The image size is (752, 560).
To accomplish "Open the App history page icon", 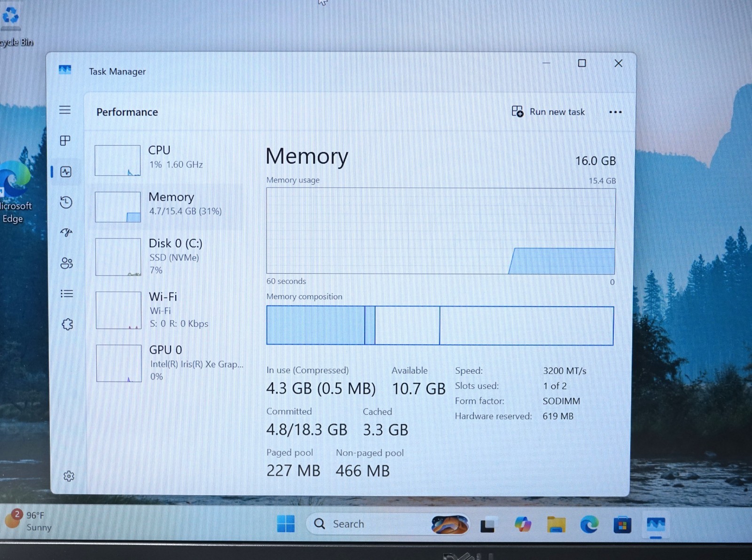I will (66, 202).
